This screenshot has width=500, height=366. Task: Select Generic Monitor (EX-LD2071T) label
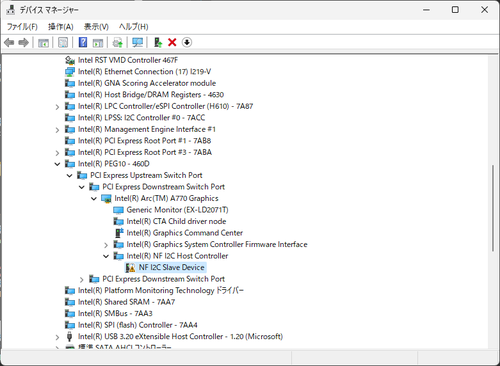pos(177,210)
